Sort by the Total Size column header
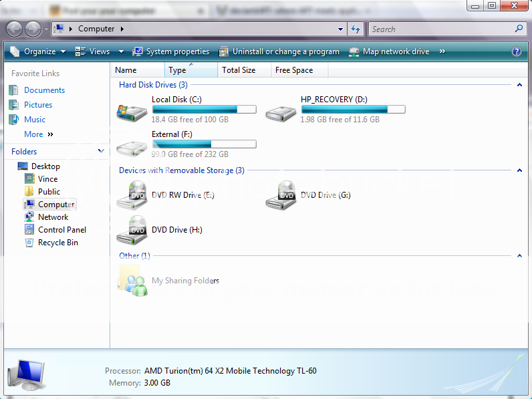 coord(239,70)
